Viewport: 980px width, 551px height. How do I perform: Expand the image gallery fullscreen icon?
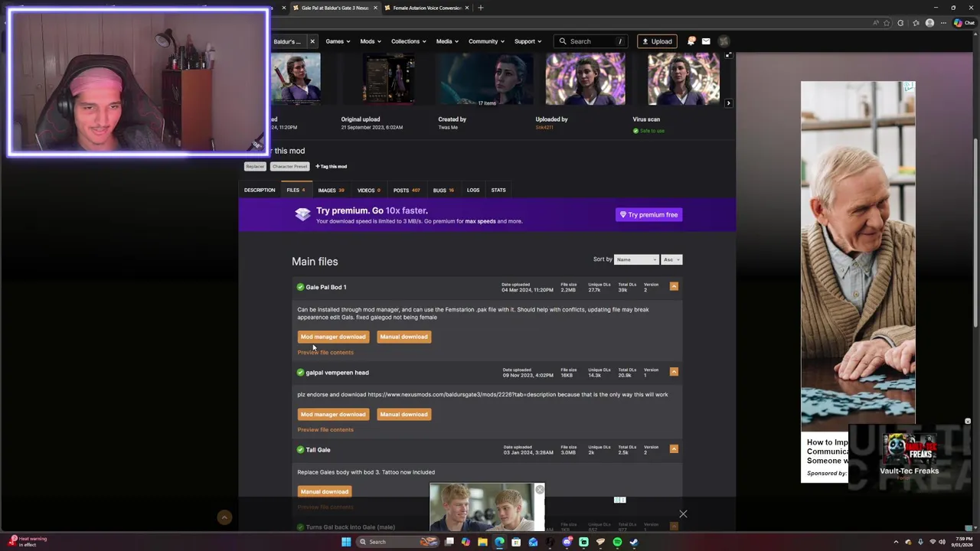click(x=728, y=55)
